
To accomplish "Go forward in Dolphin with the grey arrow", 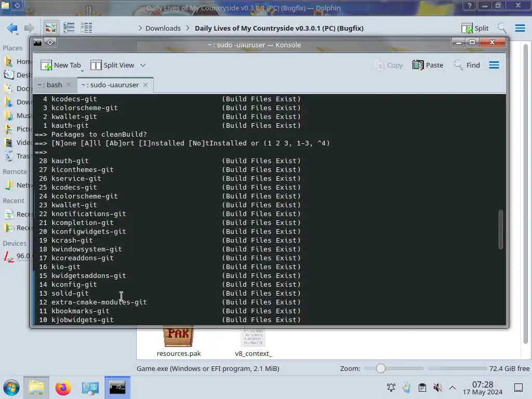I will tap(29, 28).
